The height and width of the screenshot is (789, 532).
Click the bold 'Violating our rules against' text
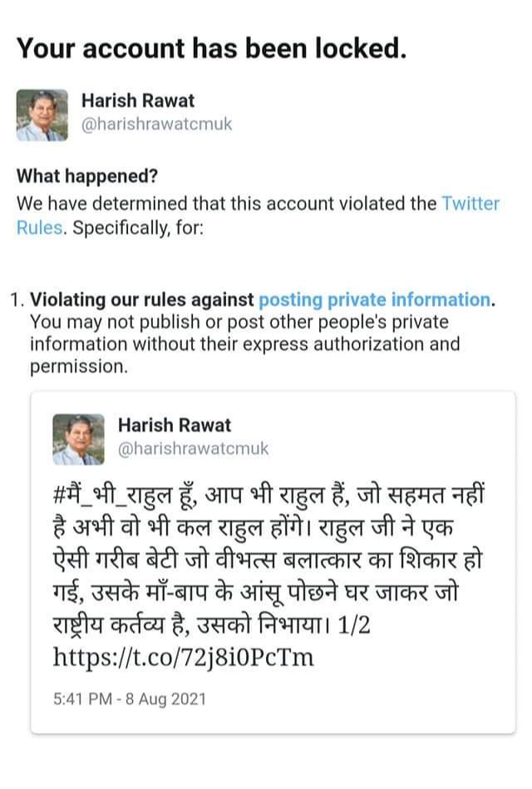click(142, 299)
